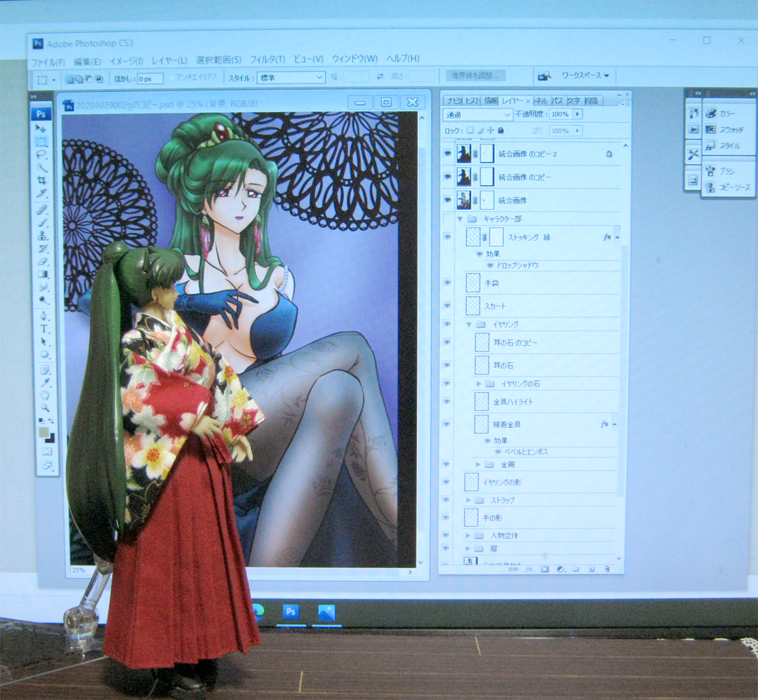Screen dimensions: 758x700
Task: Select the Brush tool in toolbox
Action: tap(43, 223)
